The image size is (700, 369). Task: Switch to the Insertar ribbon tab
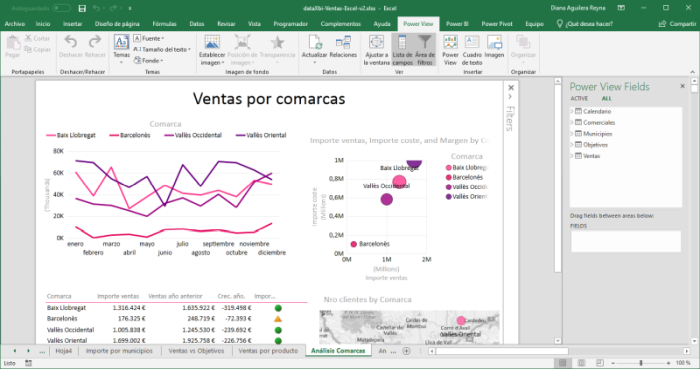click(x=72, y=24)
